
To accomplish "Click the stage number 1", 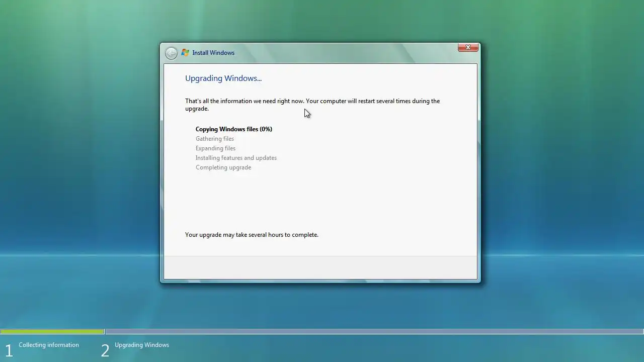I will [x=9, y=350].
